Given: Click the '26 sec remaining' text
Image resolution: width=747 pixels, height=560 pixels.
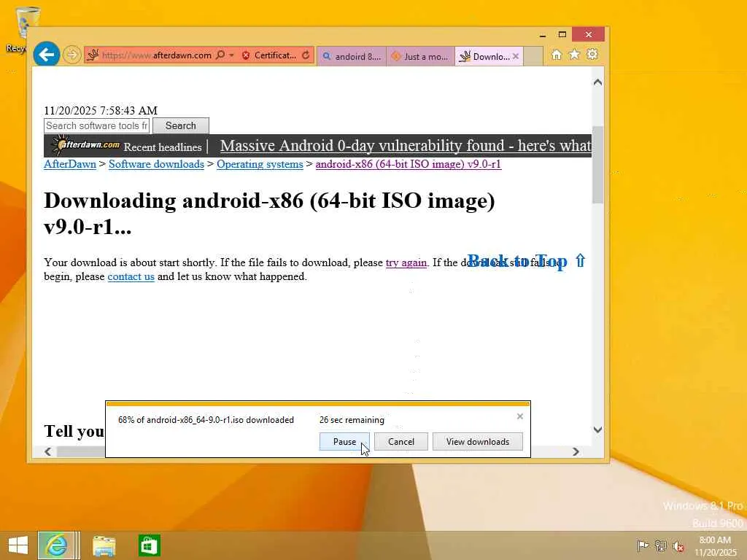Looking at the screenshot, I should pyautogui.click(x=352, y=420).
